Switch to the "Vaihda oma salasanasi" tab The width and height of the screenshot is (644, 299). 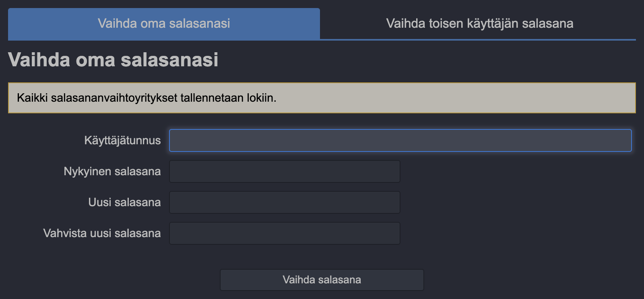(x=164, y=23)
